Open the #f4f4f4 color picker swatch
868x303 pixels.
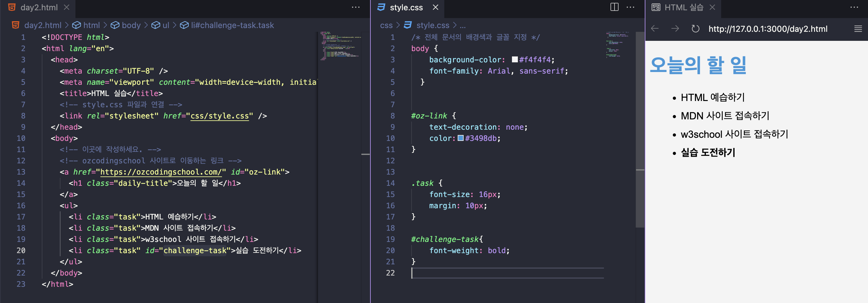tap(514, 60)
